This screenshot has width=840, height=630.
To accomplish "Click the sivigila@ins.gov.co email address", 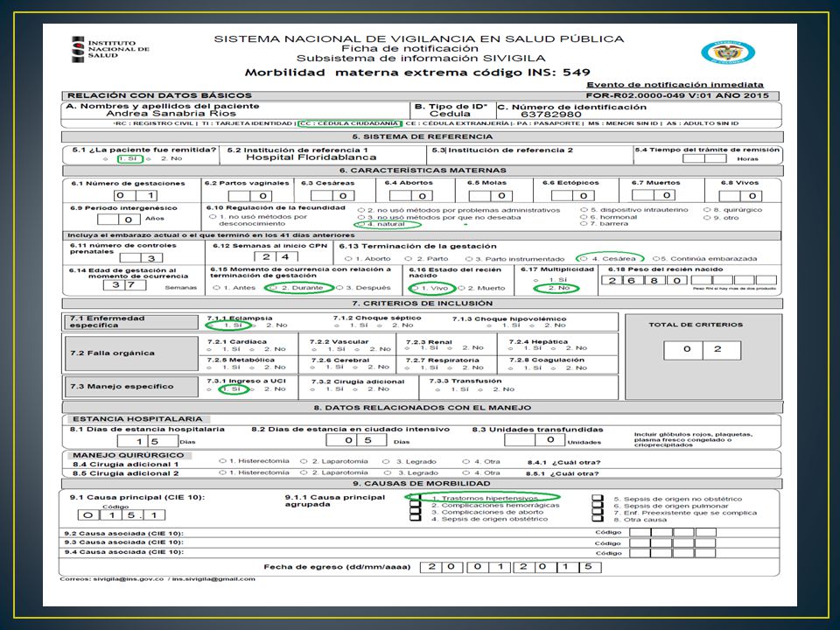I will pyautogui.click(x=128, y=579).
